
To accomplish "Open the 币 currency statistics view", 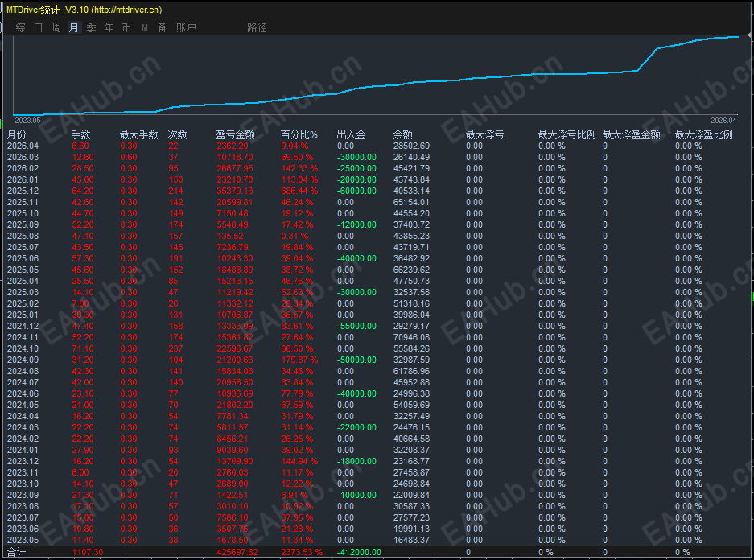I will [x=126, y=27].
